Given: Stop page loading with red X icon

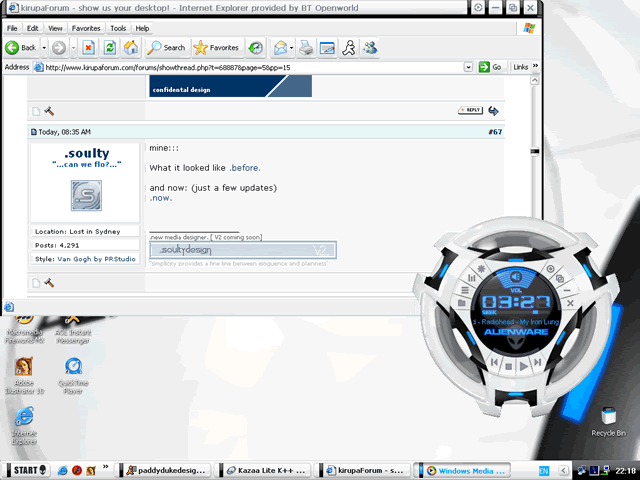Looking at the screenshot, I should pos(88,48).
